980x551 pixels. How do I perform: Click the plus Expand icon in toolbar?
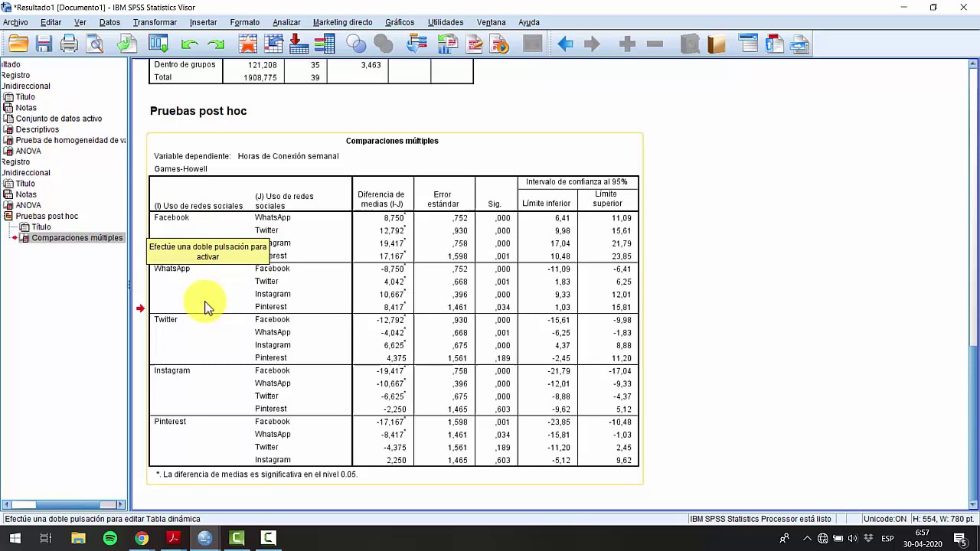pyautogui.click(x=627, y=44)
